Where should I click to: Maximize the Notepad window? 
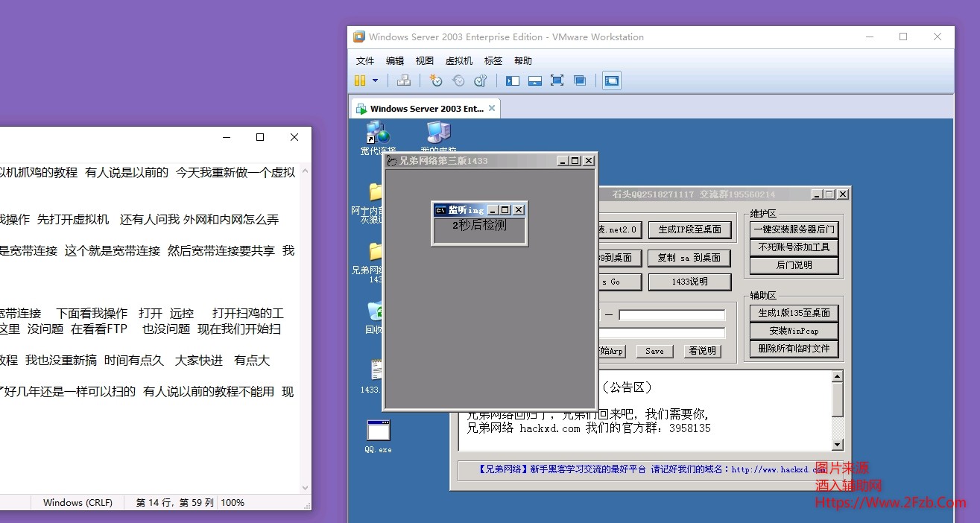point(260,137)
